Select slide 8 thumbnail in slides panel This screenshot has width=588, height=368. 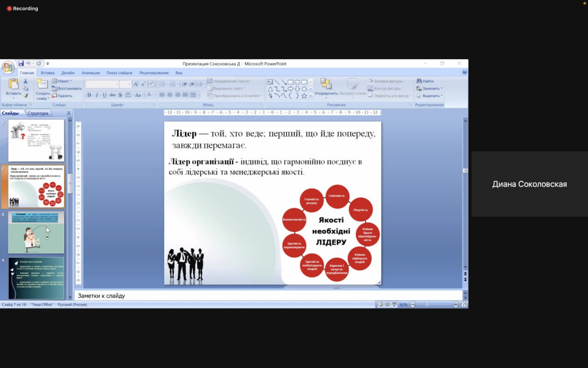36,233
